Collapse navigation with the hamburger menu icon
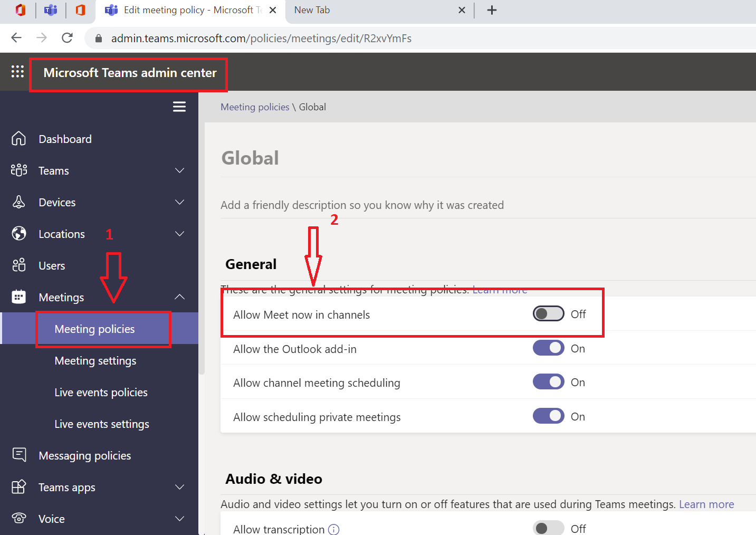This screenshot has height=535, width=756. point(179,107)
